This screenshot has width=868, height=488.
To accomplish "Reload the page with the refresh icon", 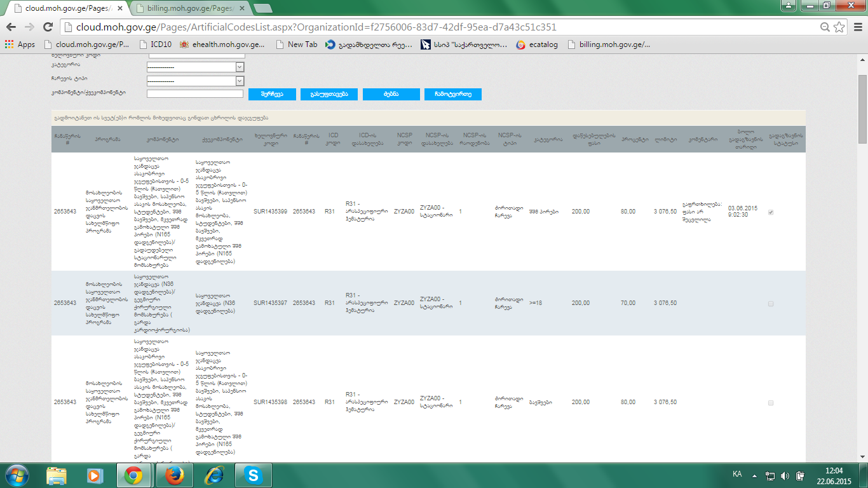I will click(48, 27).
